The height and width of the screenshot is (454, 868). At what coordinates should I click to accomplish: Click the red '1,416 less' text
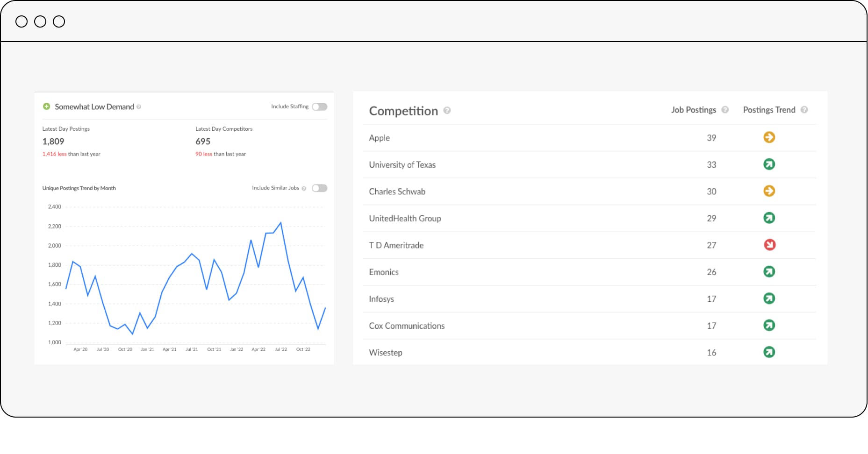54,154
